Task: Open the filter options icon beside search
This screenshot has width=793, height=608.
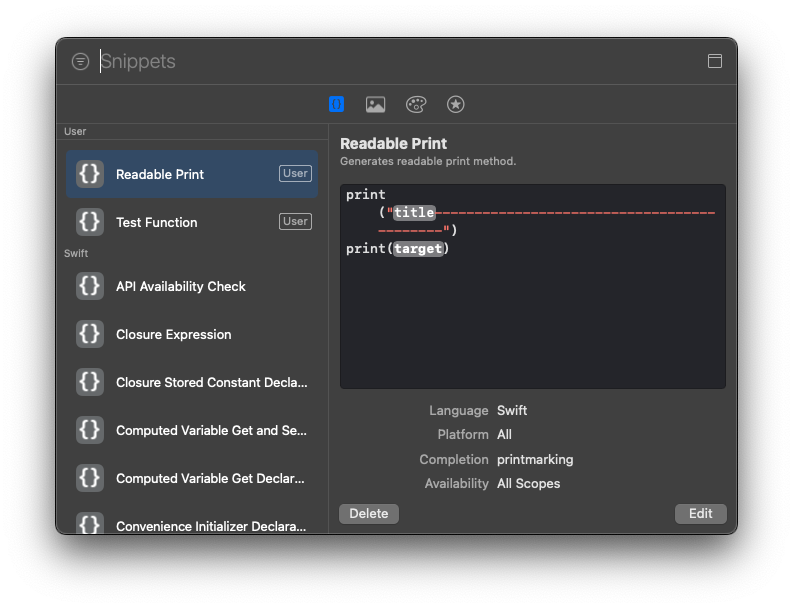Action: coord(80,61)
